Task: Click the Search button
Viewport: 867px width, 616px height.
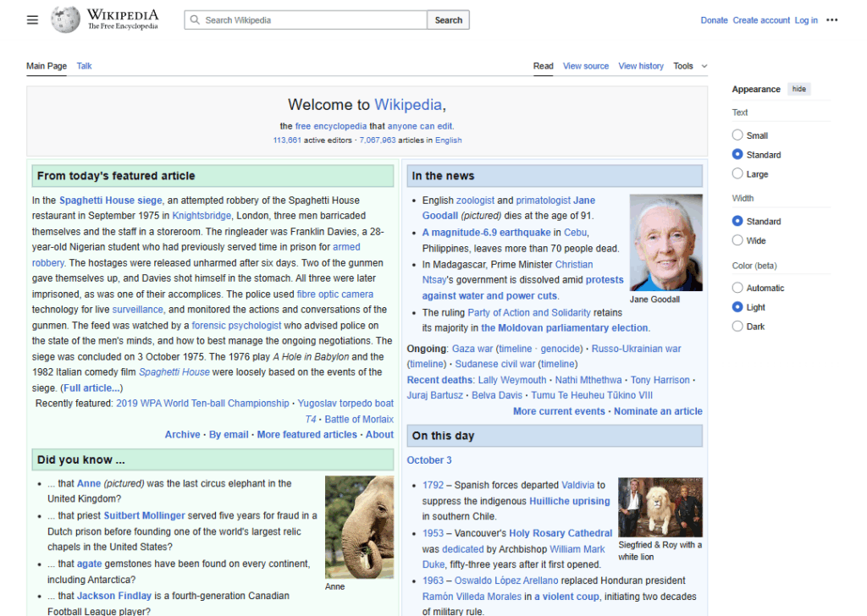Action: pyautogui.click(x=448, y=20)
